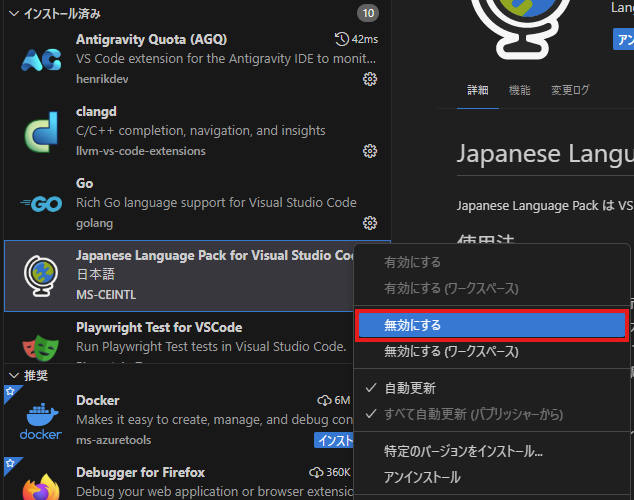The width and height of the screenshot is (634, 500).
Task: Select Playwright Test for VSCode title
Action: [159, 327]
